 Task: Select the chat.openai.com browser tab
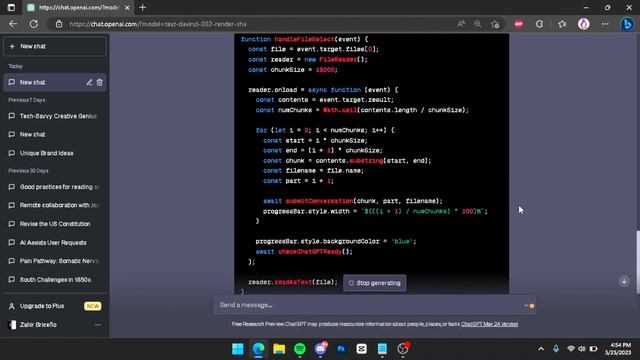pyautogui.click(x=78, y=8)
